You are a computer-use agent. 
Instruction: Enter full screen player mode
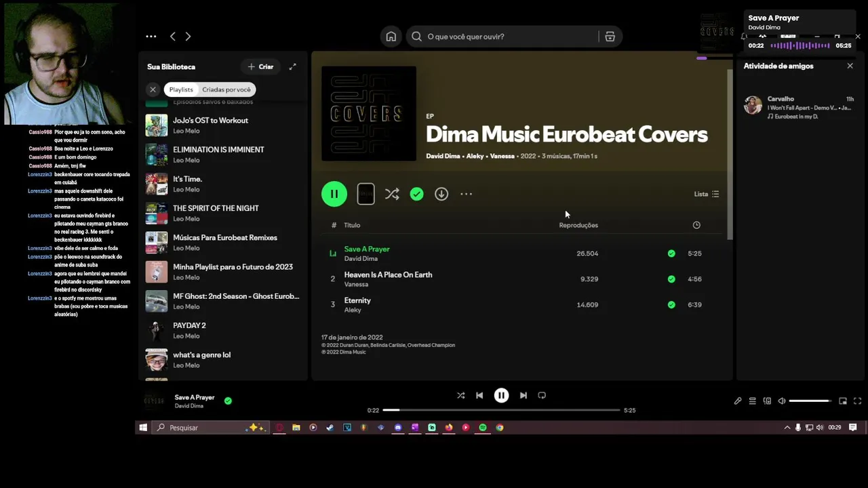coord(857,401)
